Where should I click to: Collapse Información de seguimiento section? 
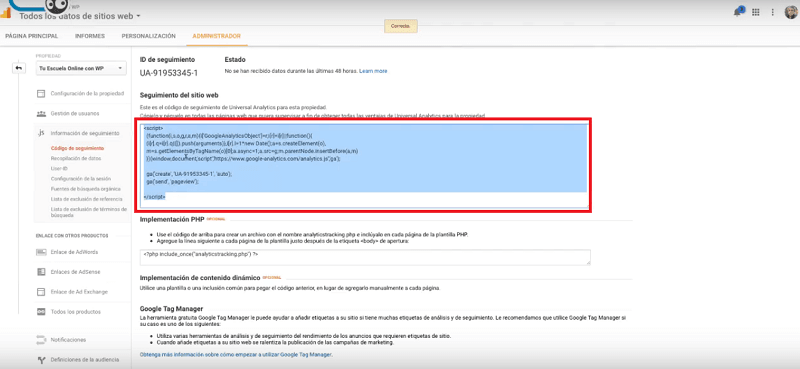pyautogui.click(x=85, y=133)
